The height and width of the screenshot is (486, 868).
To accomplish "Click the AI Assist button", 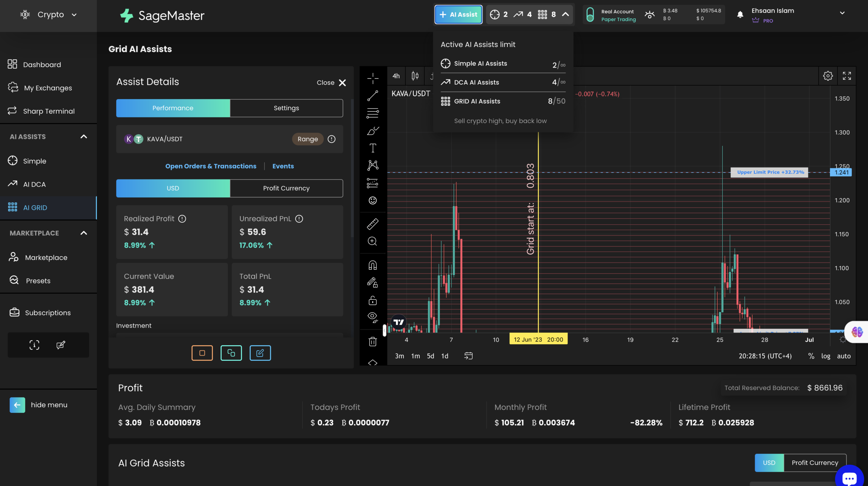I will coord(458,15).
